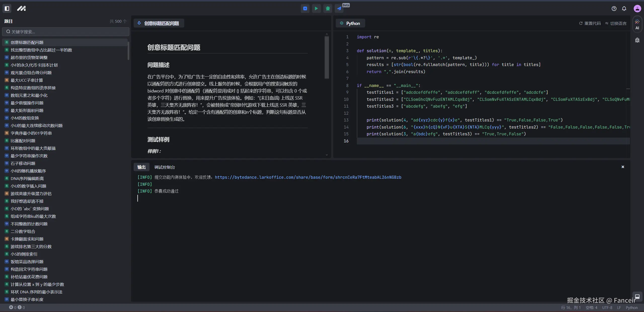Click 切换语言 to switch language
Image resolution: width=644 pixels, height=312 pixels.
(x=616, y=23)
